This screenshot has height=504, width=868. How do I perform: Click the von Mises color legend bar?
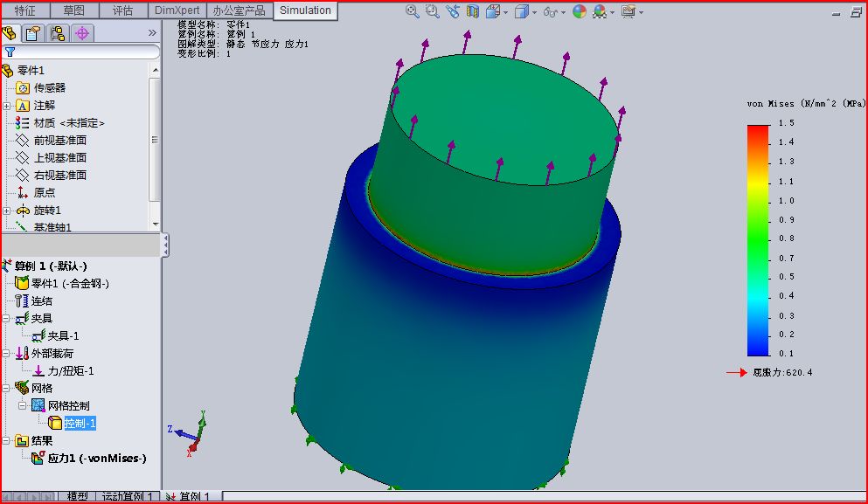click(758, 240)
